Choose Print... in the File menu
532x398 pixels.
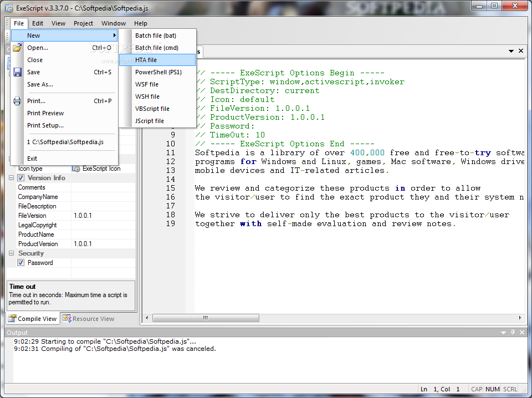[x=64, y=101]
